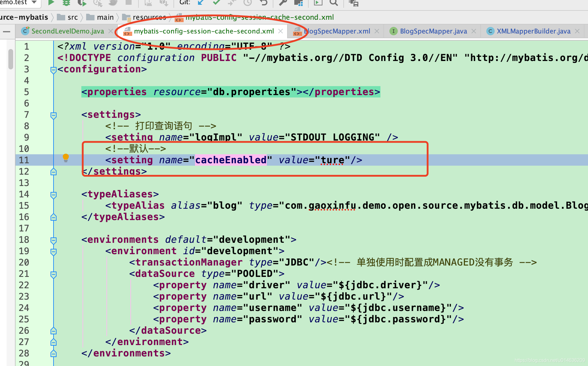This screenshot has width=588, height=366.
Task: Click the intention lightbulb on line 11
Action: pos(66,158)
